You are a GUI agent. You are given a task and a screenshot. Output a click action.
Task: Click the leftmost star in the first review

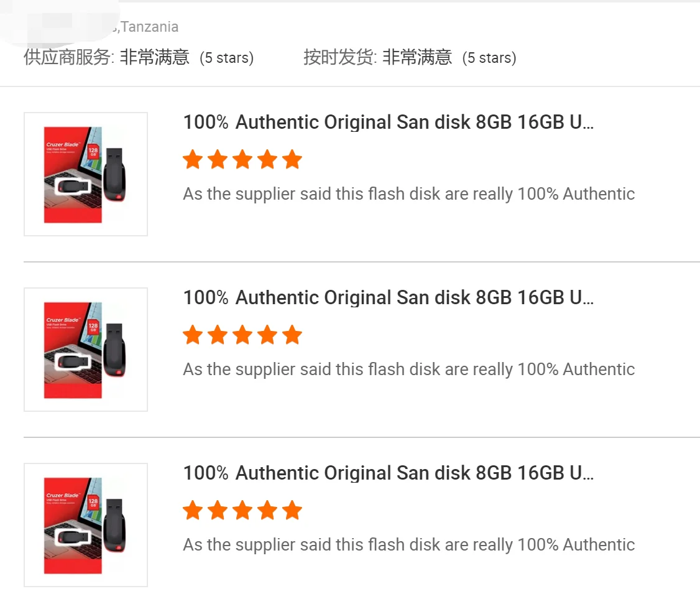pyautogui.click(x=193, y=160)
